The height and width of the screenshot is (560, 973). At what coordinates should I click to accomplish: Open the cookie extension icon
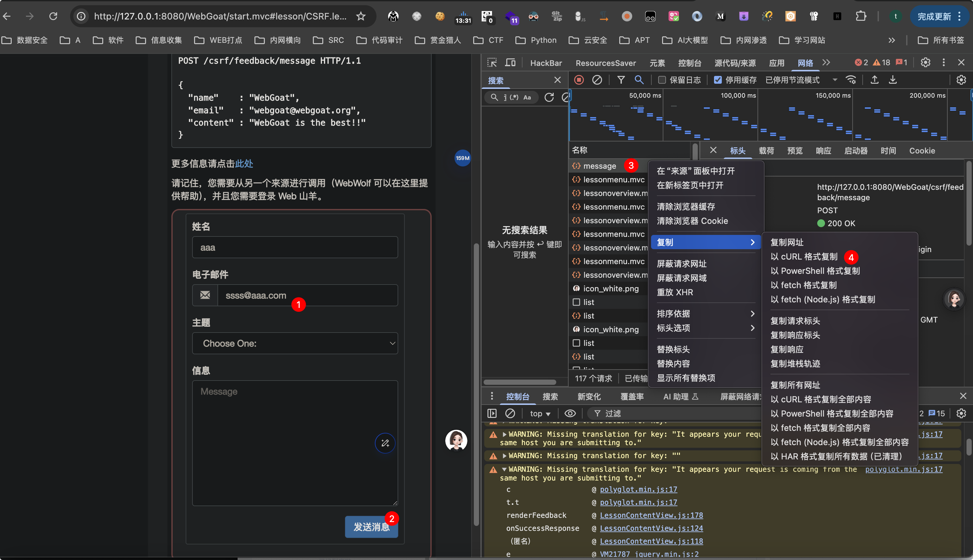click(x=440, y=16)
